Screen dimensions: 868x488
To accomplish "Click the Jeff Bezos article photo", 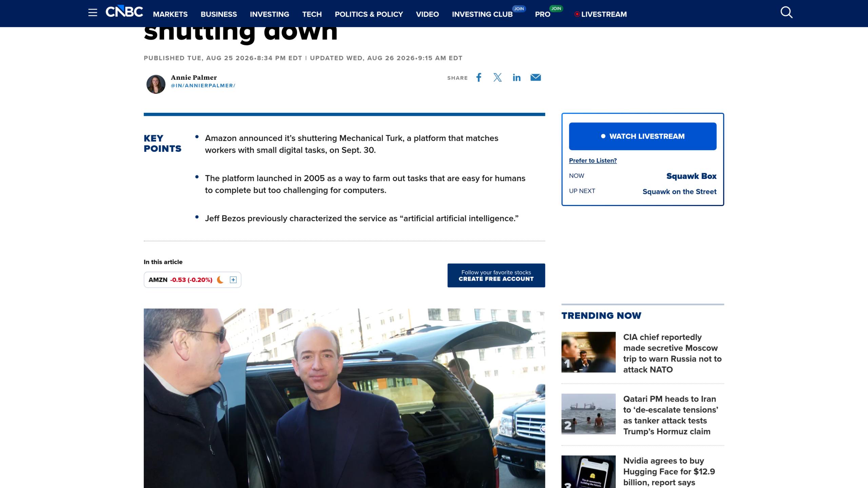I will [x=344, y=398].
